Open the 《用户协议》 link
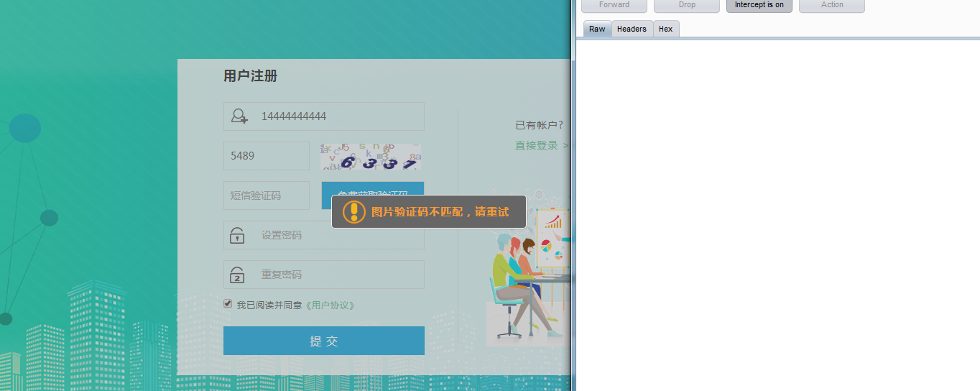 330,305
